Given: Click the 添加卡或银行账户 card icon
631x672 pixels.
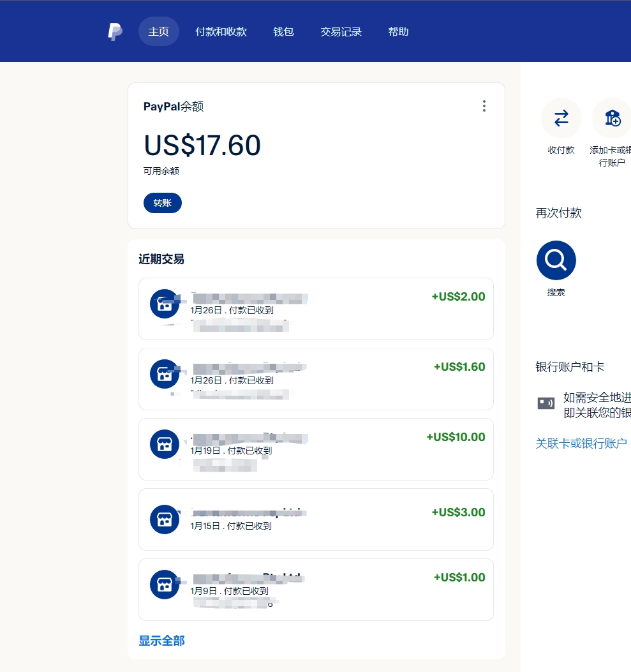Looking at the screenshot, I should point(611,119).
